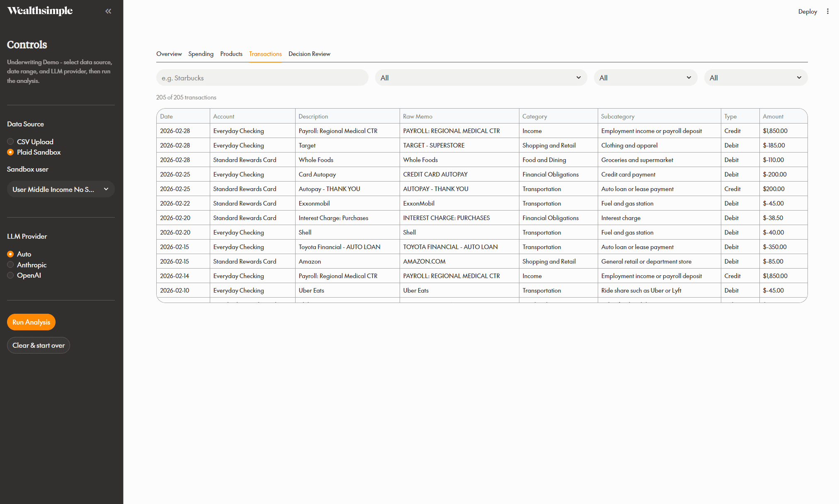This screenshot has width=839, height=504.
Task: Click Ride share such as Uber or Lyft
Action: pyautogui.click(x=659, y=291)
